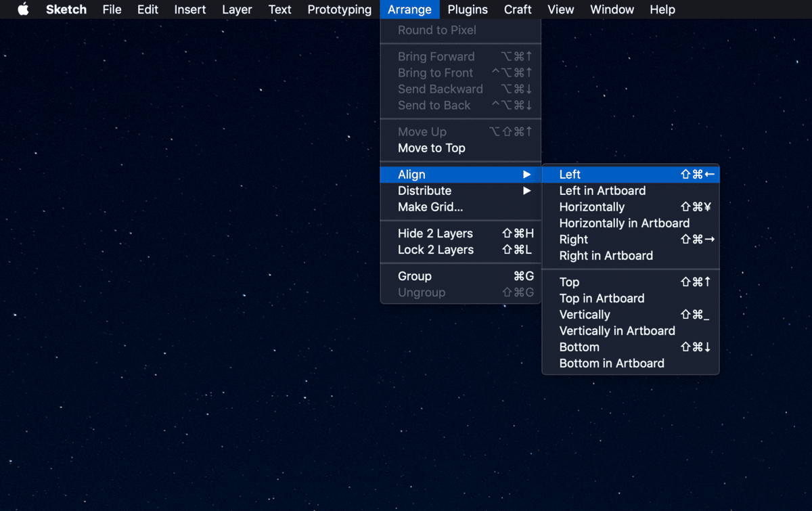This screenshot has width=812, height=511.
Task: Expand the Align submenu
Action: point(460,175)
